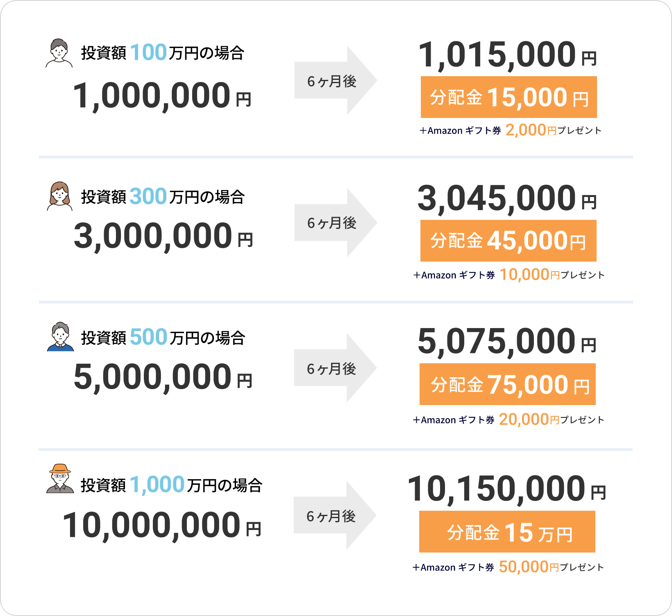This screenshot has height=616, width=672.
Task: Click the 分配金 75,000円 orange badge
Action: coord(507,384)
